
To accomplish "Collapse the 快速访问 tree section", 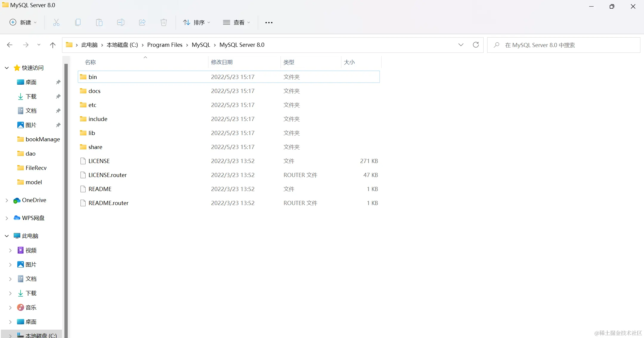I will point(7,68).
